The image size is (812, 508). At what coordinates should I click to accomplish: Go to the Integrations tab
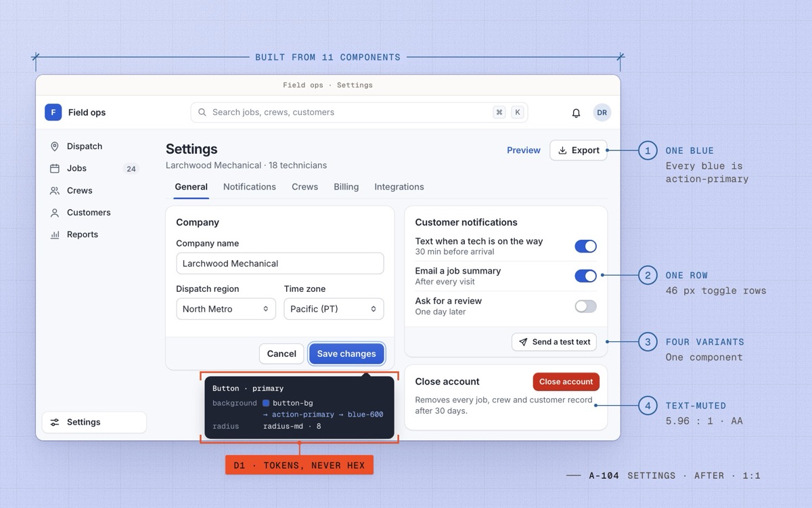[x=399, y=187]
